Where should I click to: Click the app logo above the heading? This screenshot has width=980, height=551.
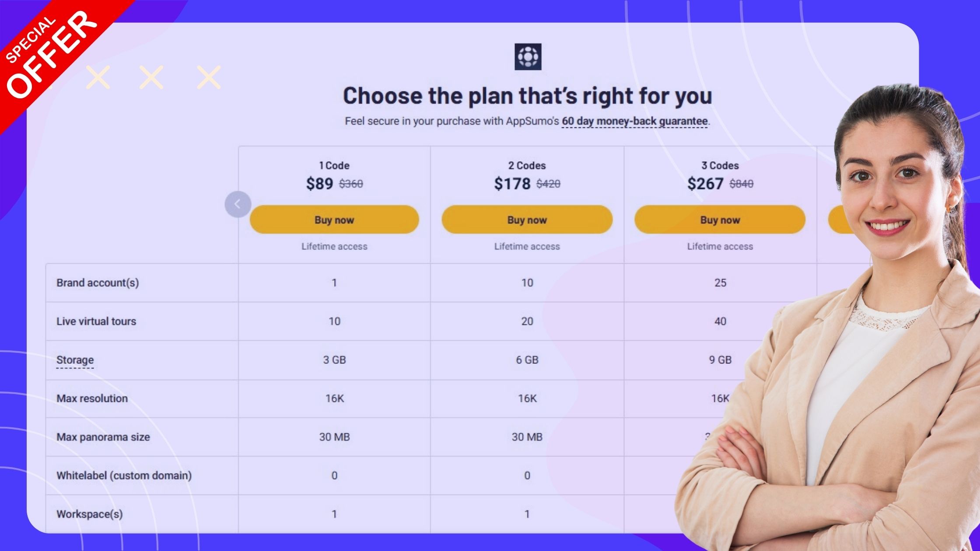point(528,57)
